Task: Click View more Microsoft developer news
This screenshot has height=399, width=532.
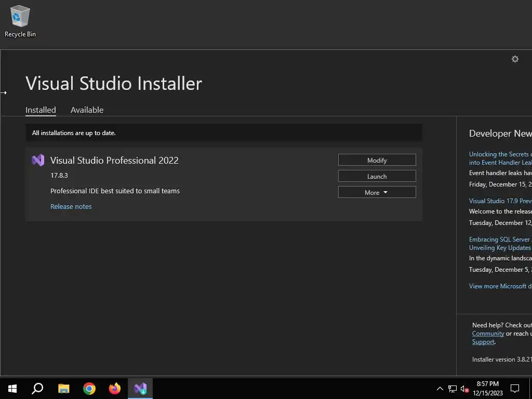Action: pyautogui.click(x=500, y=286)
